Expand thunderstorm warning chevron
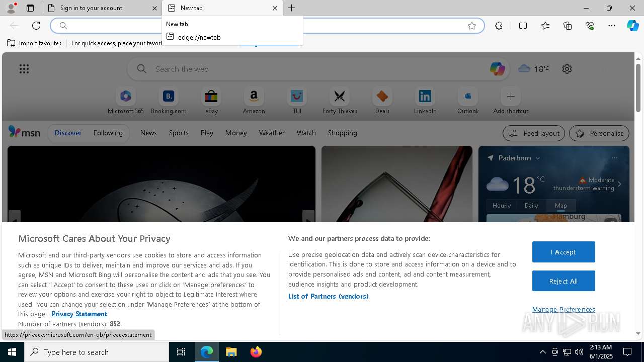The height and width of the screenshot is (362, 644). click(619, 184)
